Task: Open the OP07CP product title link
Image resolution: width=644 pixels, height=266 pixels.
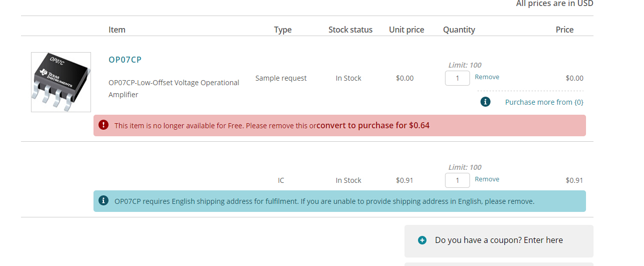Action: coord(125,60)
